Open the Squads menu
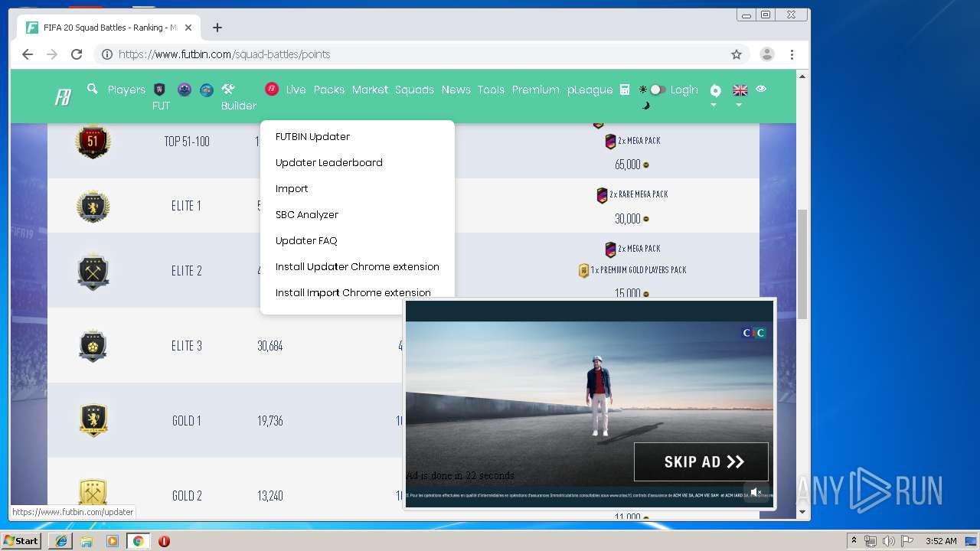The image size is (980, 551). tap(414, 90)
